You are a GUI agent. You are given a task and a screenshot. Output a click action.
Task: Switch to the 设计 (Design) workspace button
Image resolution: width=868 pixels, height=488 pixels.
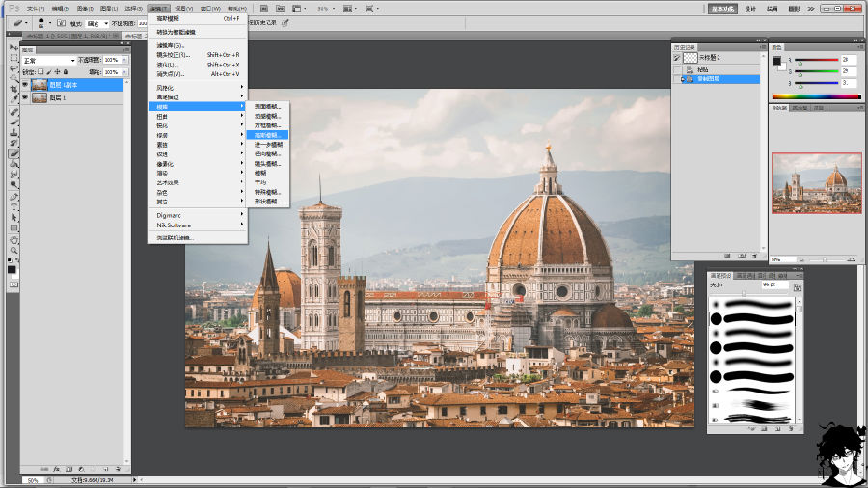coord(750,8)
